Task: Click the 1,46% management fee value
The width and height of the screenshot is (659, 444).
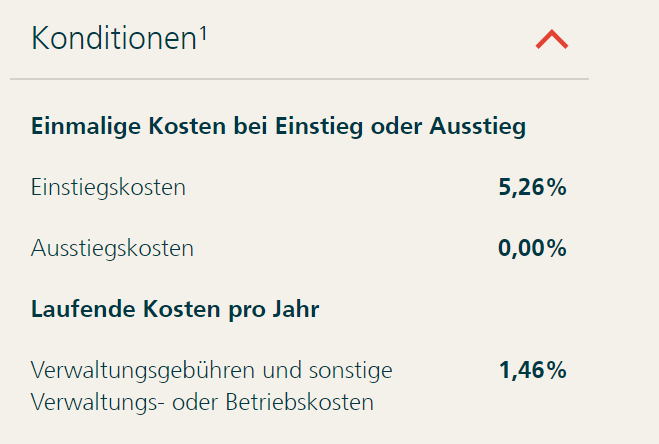Action: click(532, 371)
